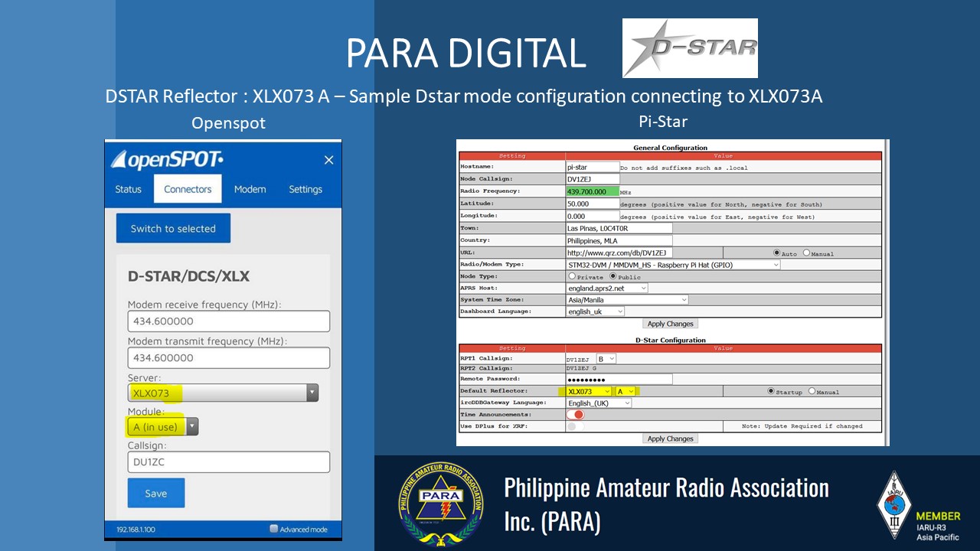Open the openSPOT Server dropdown XLX073
This screenshot has width=980, height=551.
[223, 393]
